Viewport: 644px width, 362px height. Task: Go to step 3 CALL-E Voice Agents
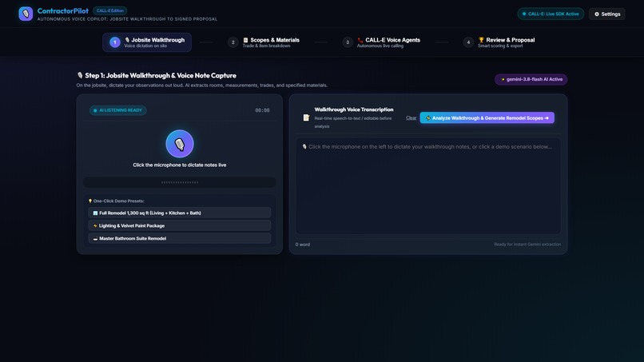pos(381,42)
